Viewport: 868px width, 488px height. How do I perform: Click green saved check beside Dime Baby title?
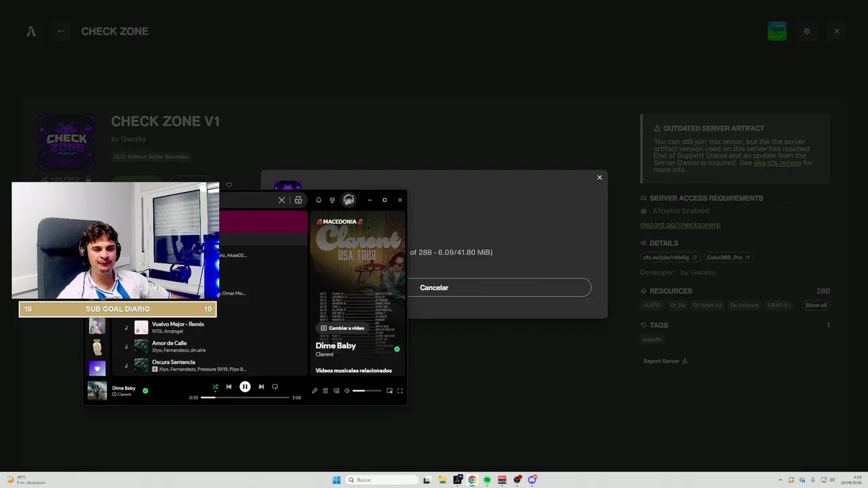click(397, 349)
